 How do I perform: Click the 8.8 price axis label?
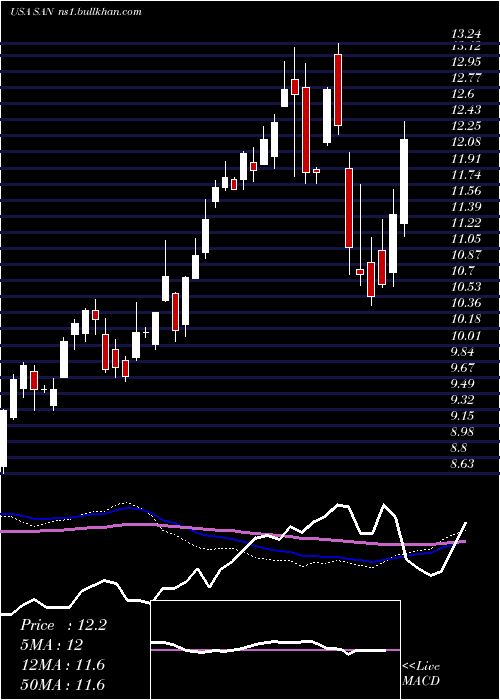tap(461, 448)
